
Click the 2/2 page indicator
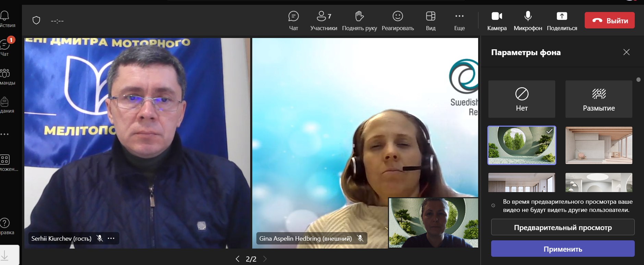point(251,259)
